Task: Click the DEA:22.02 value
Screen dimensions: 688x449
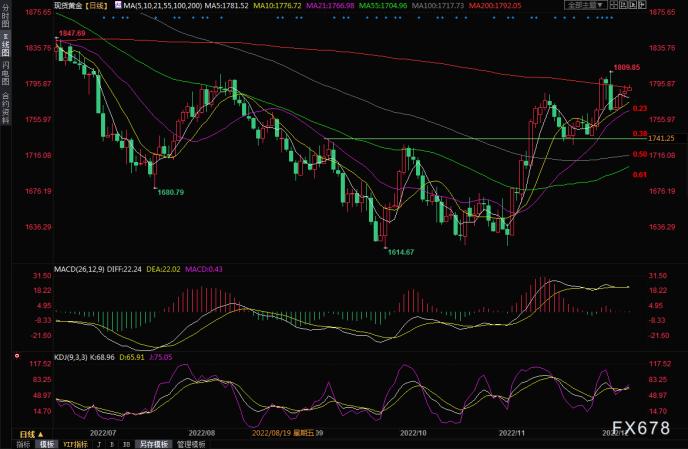Action: pyautogui.click(x=163, y=269)
